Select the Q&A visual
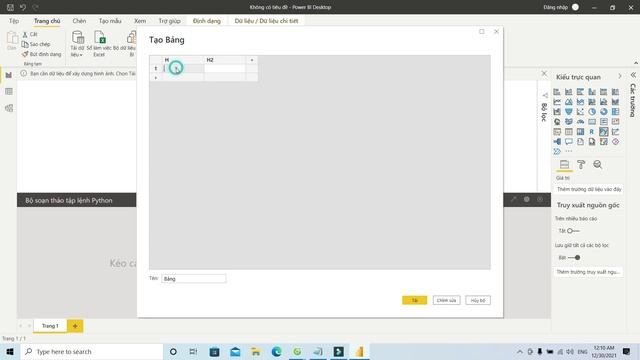The image size is (640, 360). 569,142
